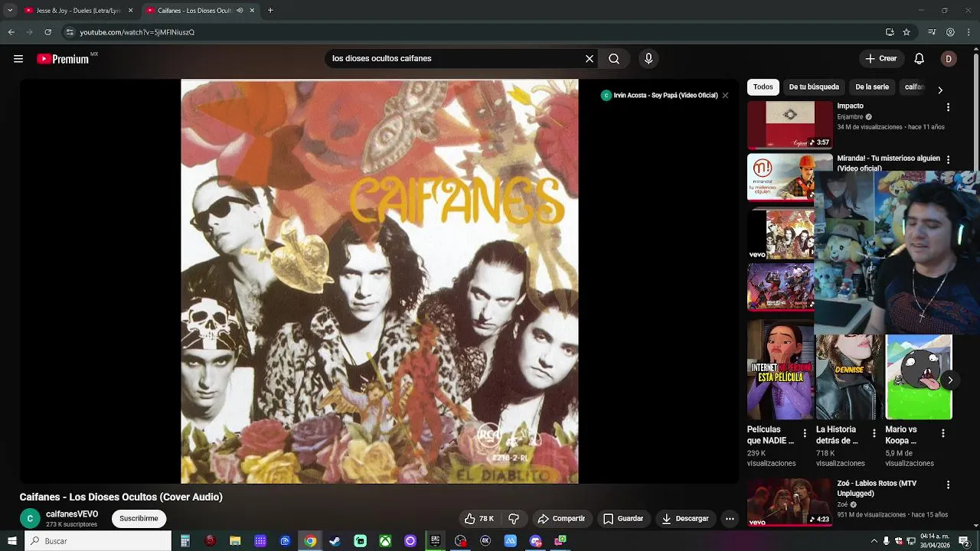Open options for Impacto video

[x=948, y=108]
